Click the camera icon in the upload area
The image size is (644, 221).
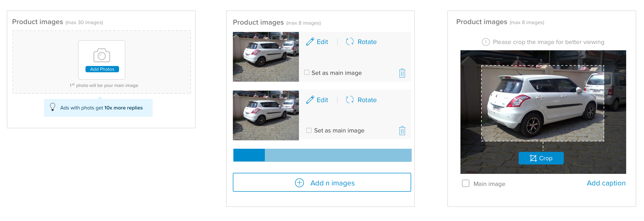click(x=101, y=55)
